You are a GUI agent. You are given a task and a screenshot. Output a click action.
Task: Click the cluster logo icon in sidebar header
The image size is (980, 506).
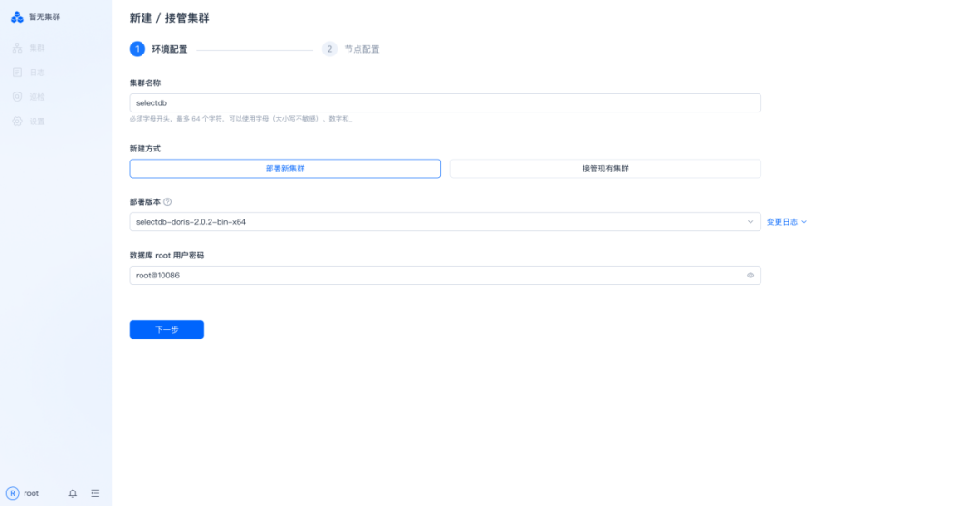(17, 17)
